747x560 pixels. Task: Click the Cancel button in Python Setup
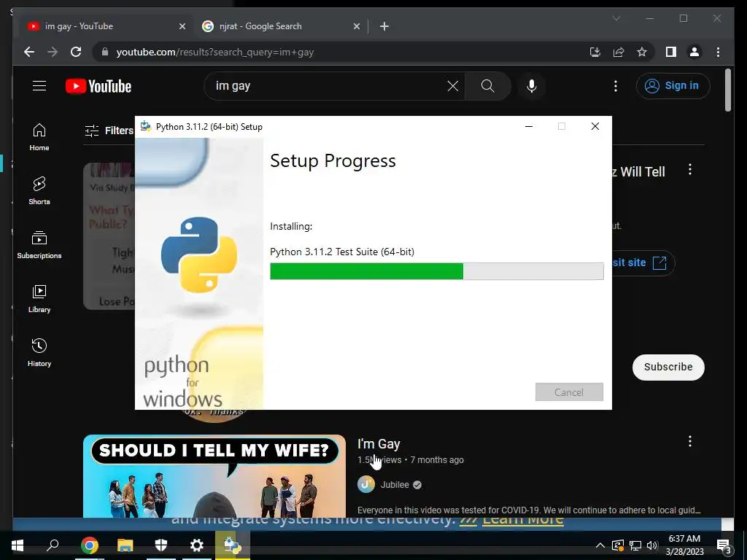point(569,392)
